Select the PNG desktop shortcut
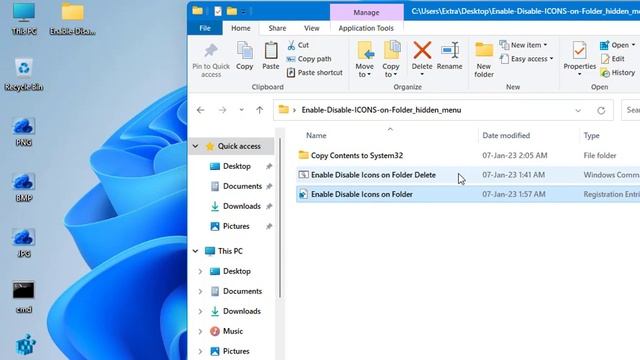Viewport: 640px width, 360px height. (23, 132)
